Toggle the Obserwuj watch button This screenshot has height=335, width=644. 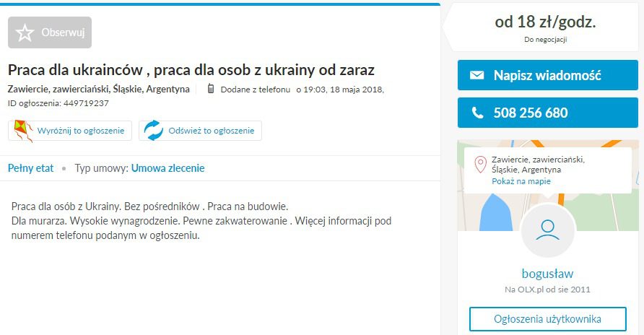50,32
